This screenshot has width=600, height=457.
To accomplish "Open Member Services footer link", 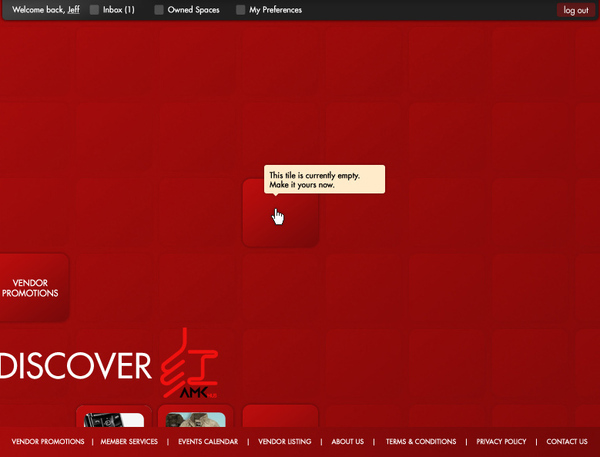I will click(129, 441).
